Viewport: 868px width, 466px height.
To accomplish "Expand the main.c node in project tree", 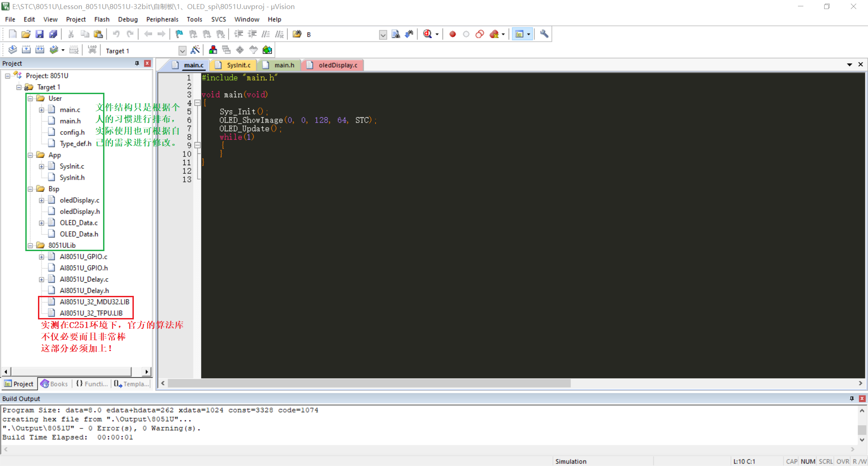I will point(42,110).
